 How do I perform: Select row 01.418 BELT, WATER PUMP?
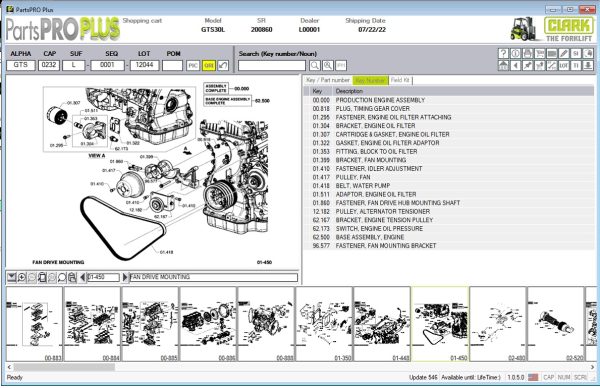448,186
